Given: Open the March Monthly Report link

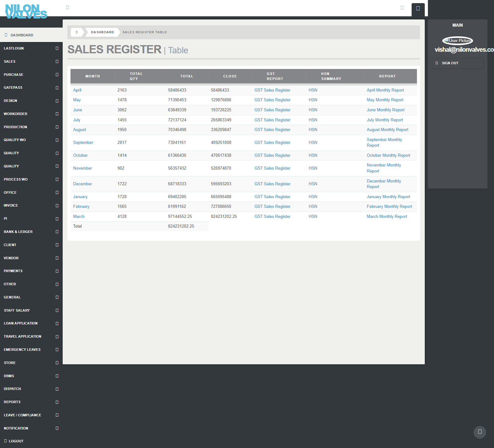Looking at the screenshot, I should click(x=387, y=217).
